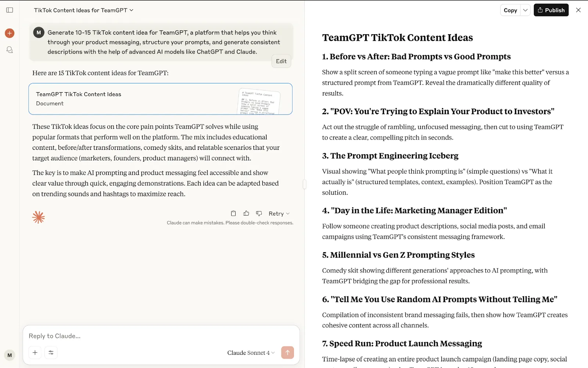Click heading 2. POV: You're Trying to Explain
This screenshot has height=368, width=588.
click(x=438, y=111)
